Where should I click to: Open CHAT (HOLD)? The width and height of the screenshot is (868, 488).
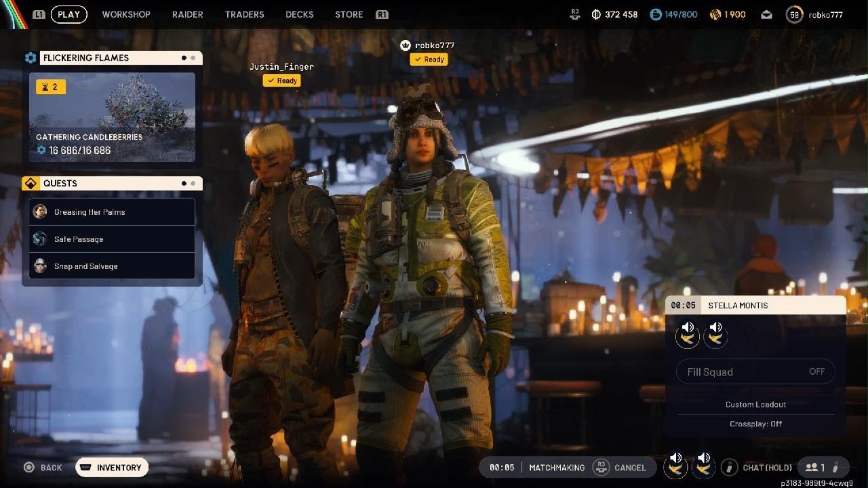click(x=768, y=468)
